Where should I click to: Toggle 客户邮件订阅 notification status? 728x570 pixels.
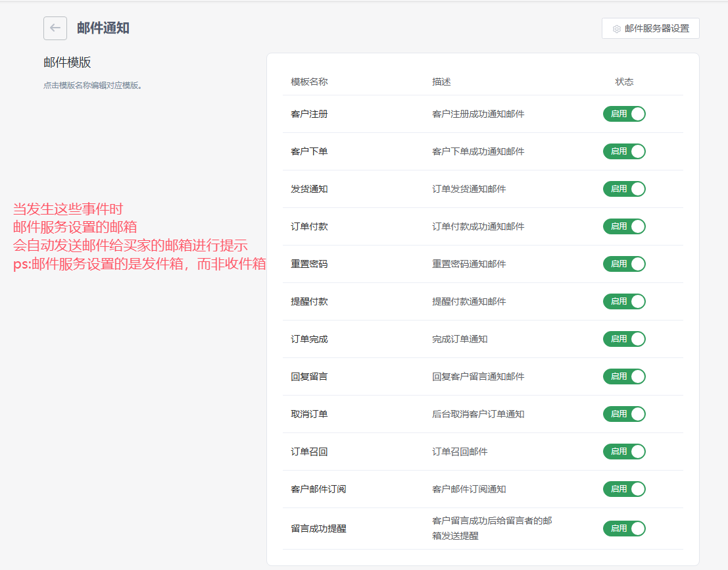(x=624, y=489)
